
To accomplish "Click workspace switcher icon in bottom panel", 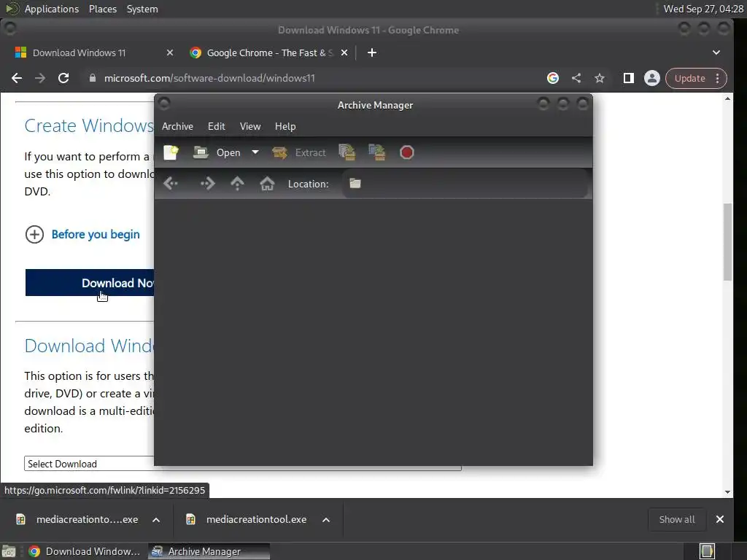I will click(x=707, y=551).
